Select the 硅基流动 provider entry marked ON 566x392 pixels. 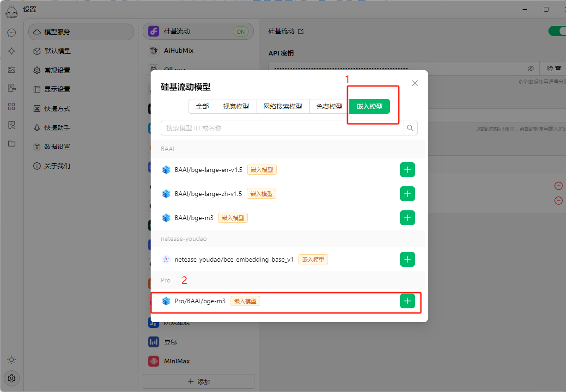pyautogui.click(x=198, y=31)
